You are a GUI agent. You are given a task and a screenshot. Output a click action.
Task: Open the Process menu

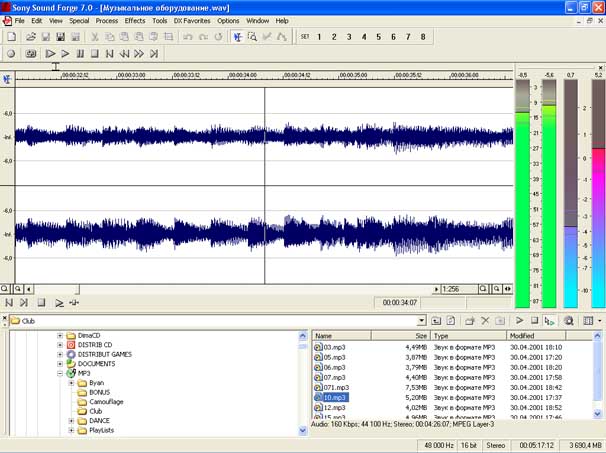(x=107, y=21)
